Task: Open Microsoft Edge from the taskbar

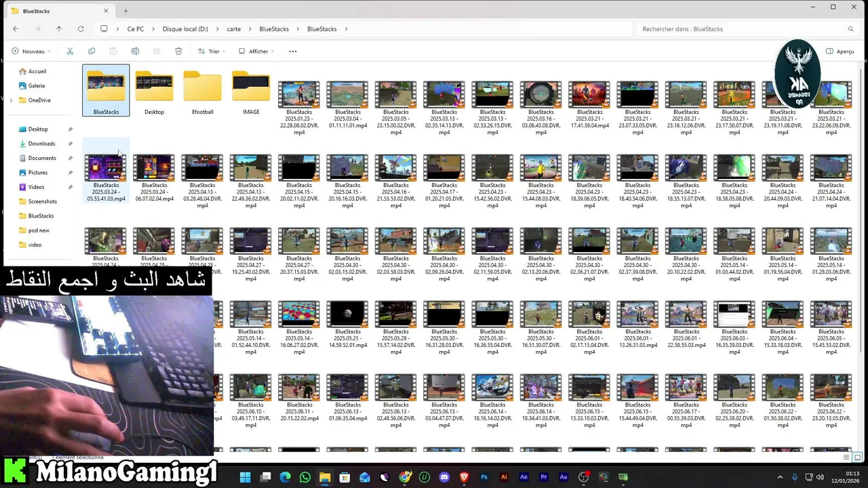Action: coord(285,477)
